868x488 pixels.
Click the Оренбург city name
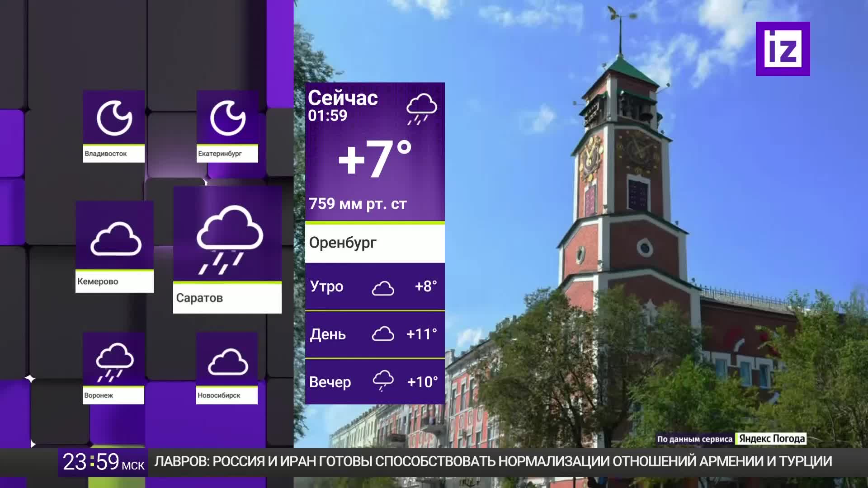[343, 243]
